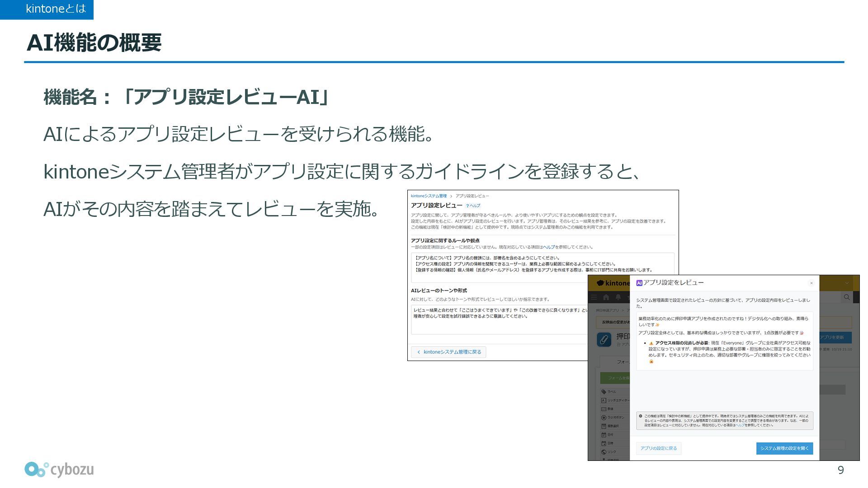Click the リッチエディター field icon

point(604,400)
